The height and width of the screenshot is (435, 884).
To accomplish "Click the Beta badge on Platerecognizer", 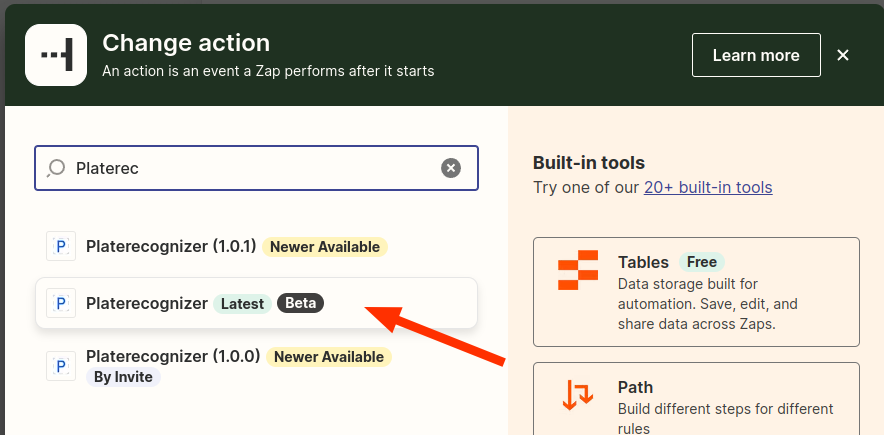I will 300,303.
